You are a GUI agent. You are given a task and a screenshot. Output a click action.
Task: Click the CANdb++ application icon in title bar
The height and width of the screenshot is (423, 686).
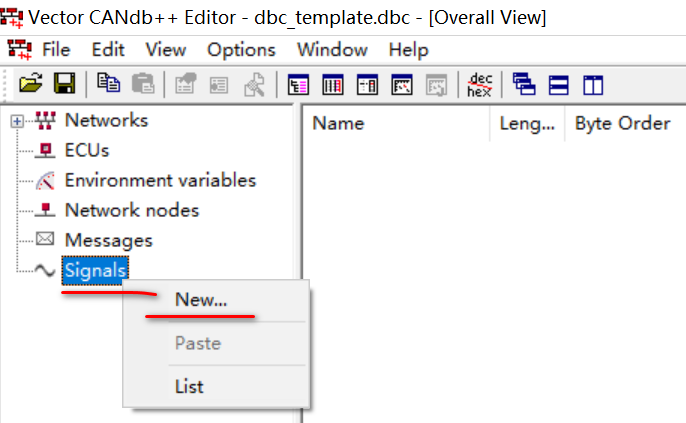(12, 18)
